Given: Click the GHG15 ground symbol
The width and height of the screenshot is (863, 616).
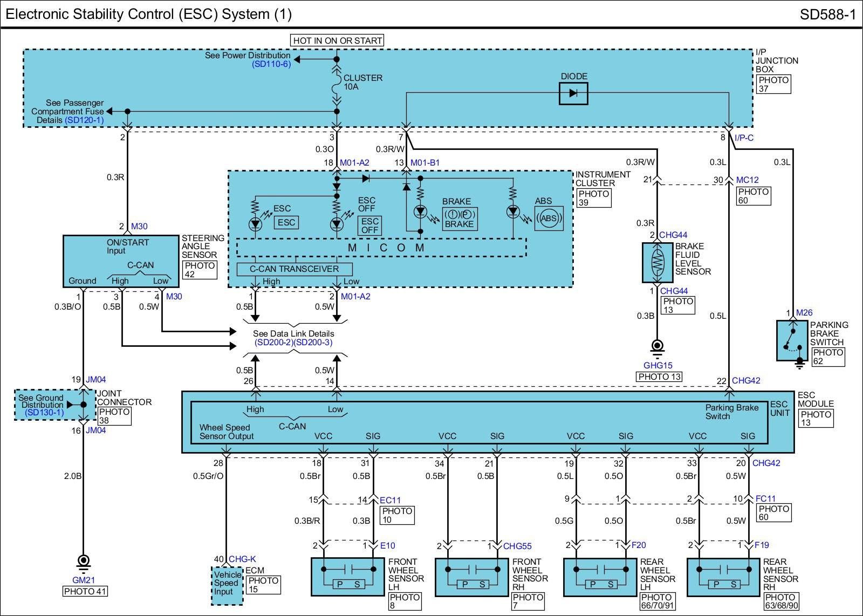Looking at the screenshot, I should [657, 346].
